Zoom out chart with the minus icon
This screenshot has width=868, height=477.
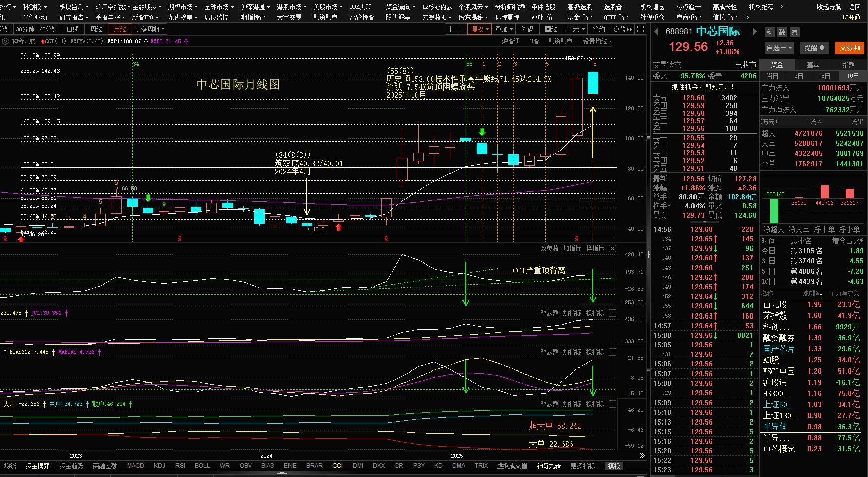pyautogui.click(x=461, y=29)
